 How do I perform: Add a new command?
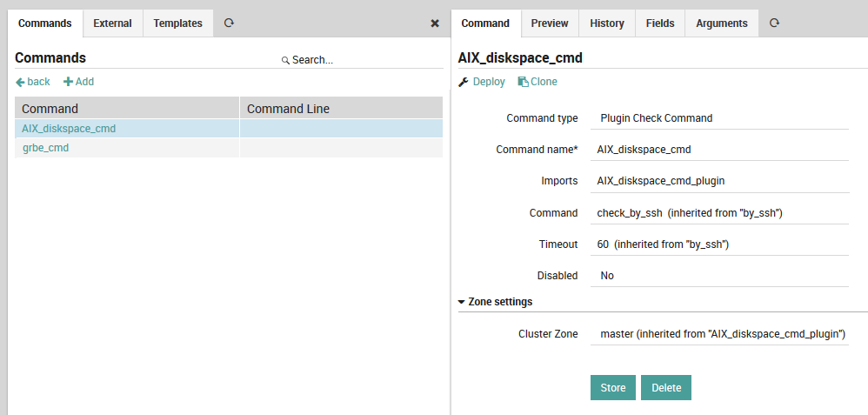coord(78,82)
